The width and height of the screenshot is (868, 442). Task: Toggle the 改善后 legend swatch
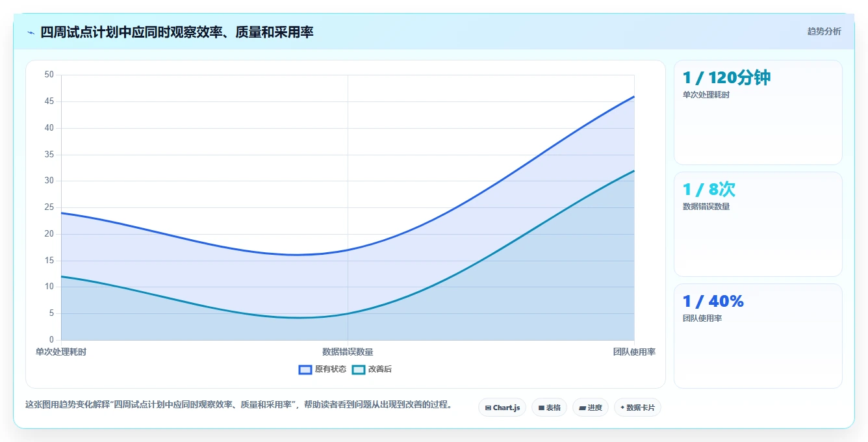(x=359, y=369)
